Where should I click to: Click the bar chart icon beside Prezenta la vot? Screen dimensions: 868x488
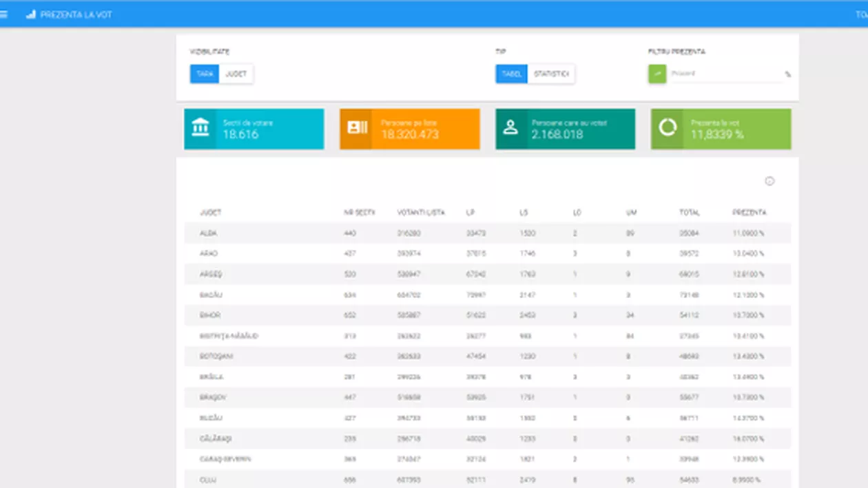(30, 14)
